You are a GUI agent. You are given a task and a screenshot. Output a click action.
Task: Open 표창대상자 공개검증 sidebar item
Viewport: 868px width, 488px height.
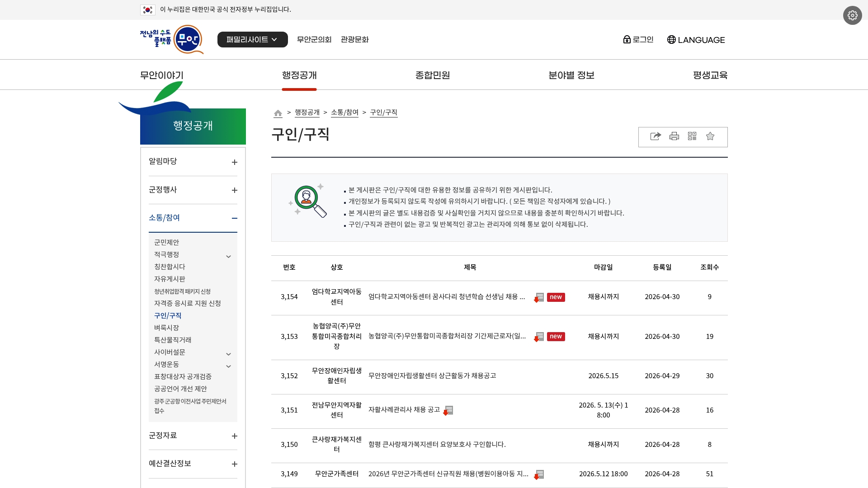183,377
